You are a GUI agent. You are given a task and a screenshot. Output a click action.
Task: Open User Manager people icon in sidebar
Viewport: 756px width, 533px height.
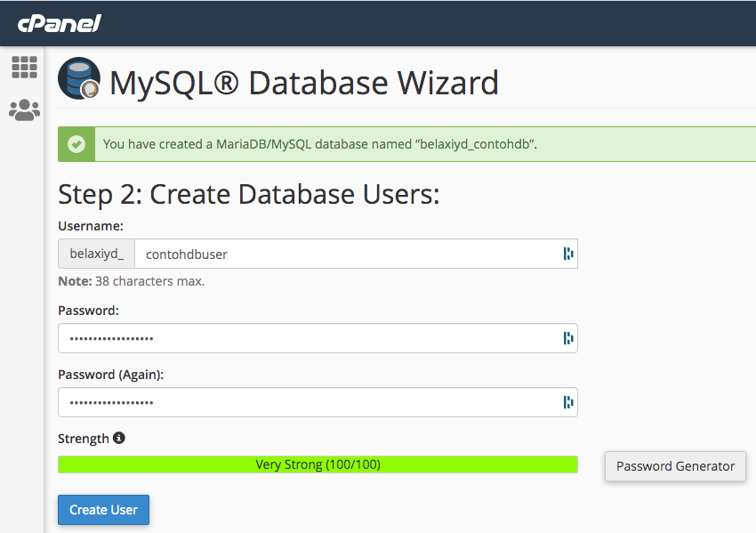24,110
